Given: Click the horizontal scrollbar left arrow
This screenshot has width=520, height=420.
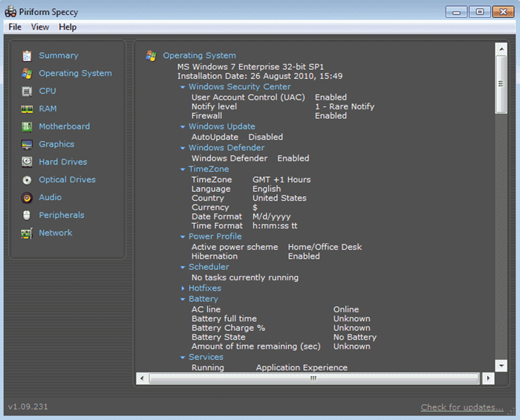Looking at the screenshot, I should (142, 378).
